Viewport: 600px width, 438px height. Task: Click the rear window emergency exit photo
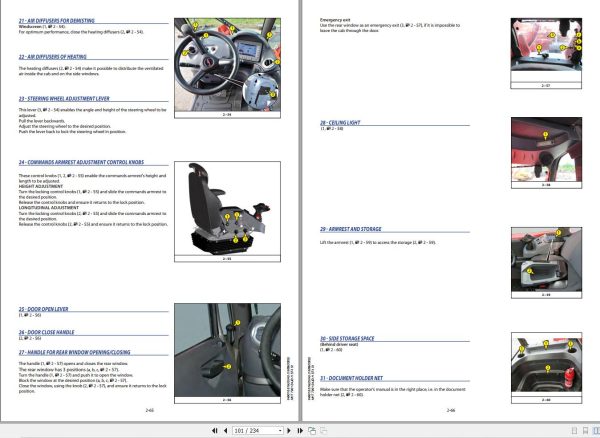point(546,44)
